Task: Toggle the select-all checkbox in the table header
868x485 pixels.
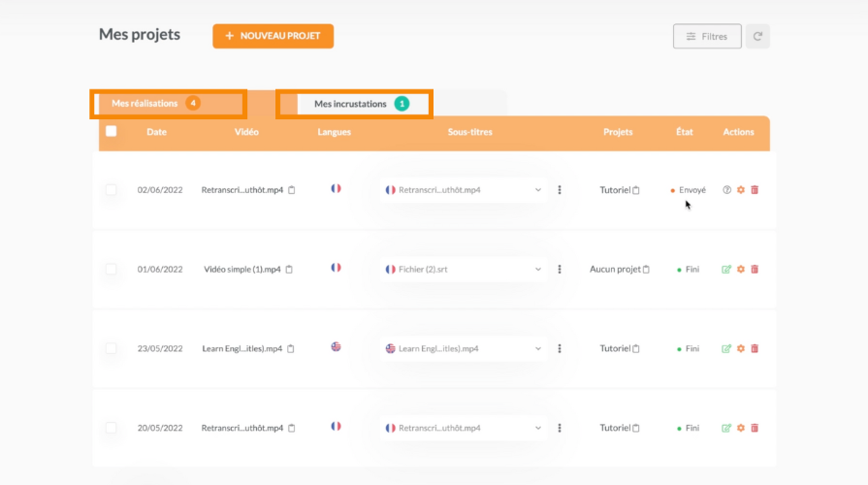Action: 112,131
